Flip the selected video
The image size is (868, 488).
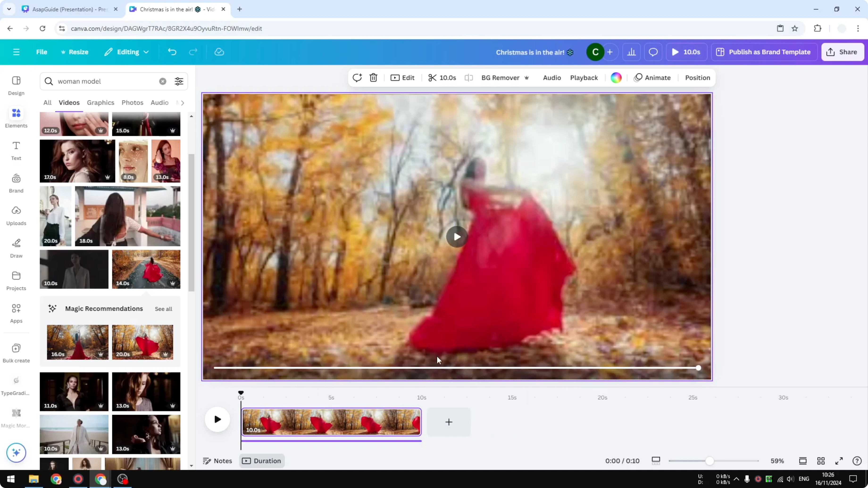pyautogui.click(x=469, y=78)
